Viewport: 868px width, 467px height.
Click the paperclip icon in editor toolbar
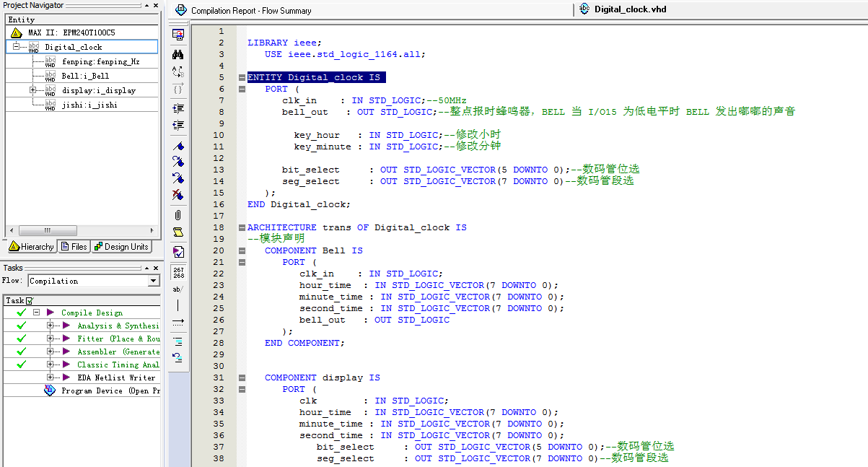click(178, 215)
